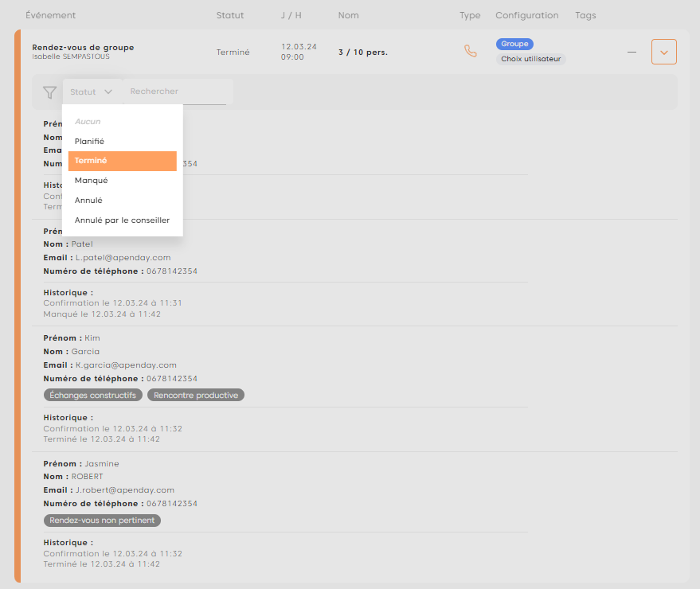Open L.patel@apenday.com email link
This screenshot has height=589, width=700.
(x=123, y=258)
